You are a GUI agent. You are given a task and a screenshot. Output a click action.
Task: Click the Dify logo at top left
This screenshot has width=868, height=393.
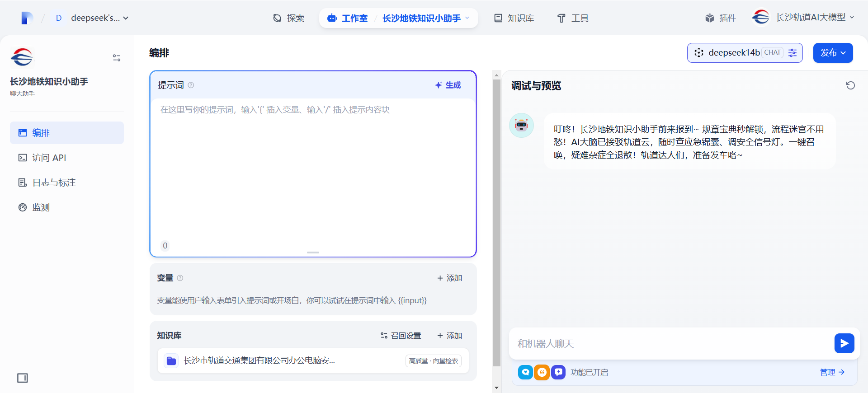point(27,18)
